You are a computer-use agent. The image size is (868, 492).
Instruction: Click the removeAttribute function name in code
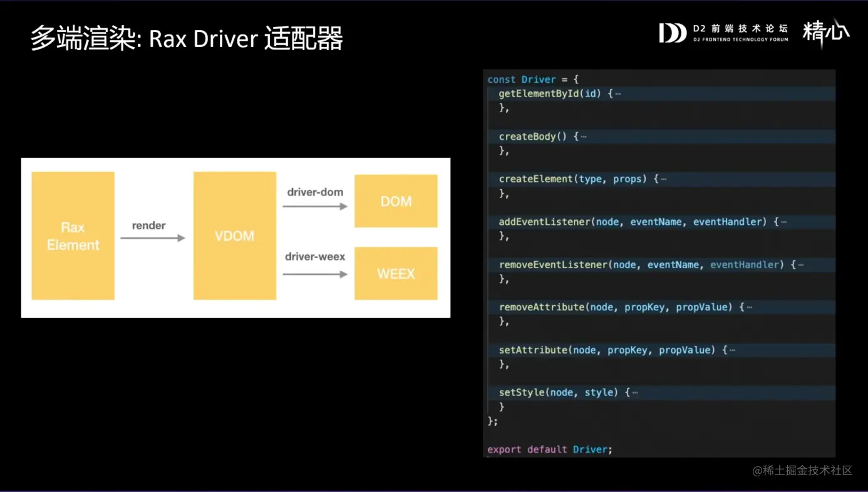point(542,307)
